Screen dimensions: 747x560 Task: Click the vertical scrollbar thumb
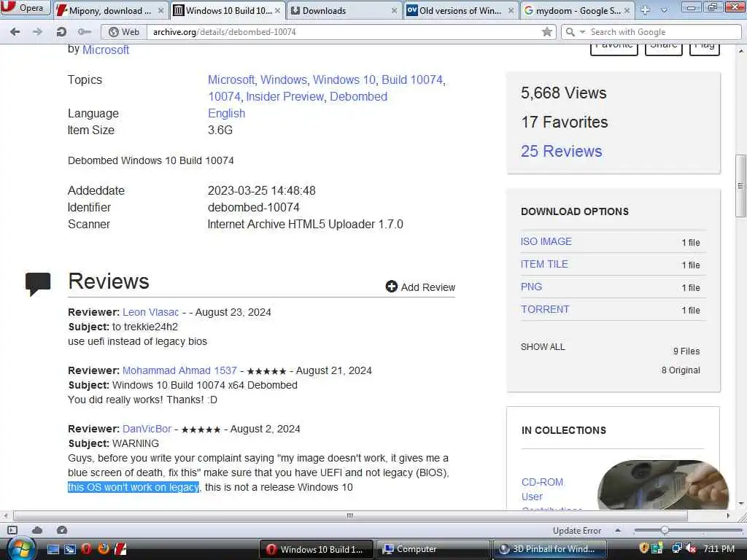[x=741, y=186]
